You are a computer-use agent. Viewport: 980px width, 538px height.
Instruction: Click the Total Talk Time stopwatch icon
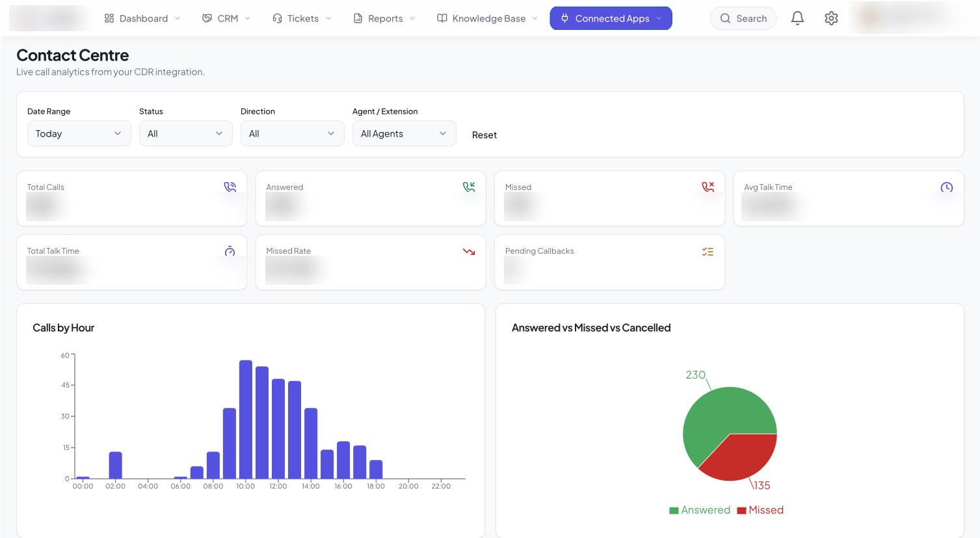click(230, 251)
